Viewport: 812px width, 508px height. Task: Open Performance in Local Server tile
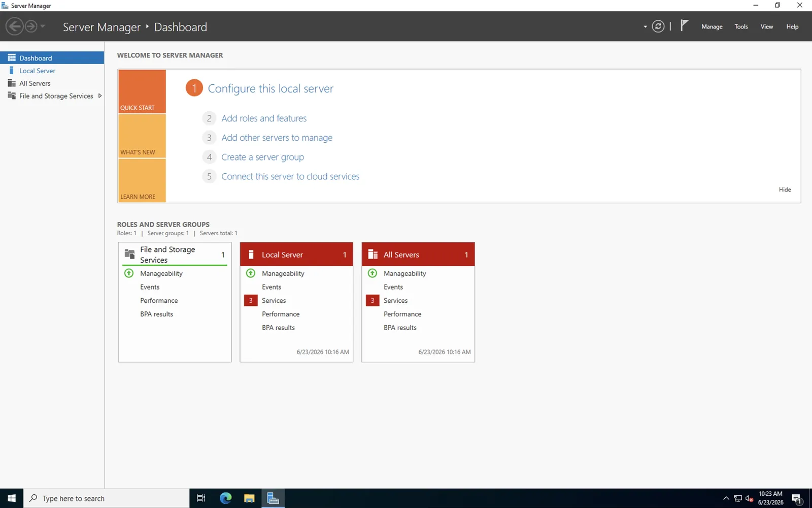pos(281,314)
